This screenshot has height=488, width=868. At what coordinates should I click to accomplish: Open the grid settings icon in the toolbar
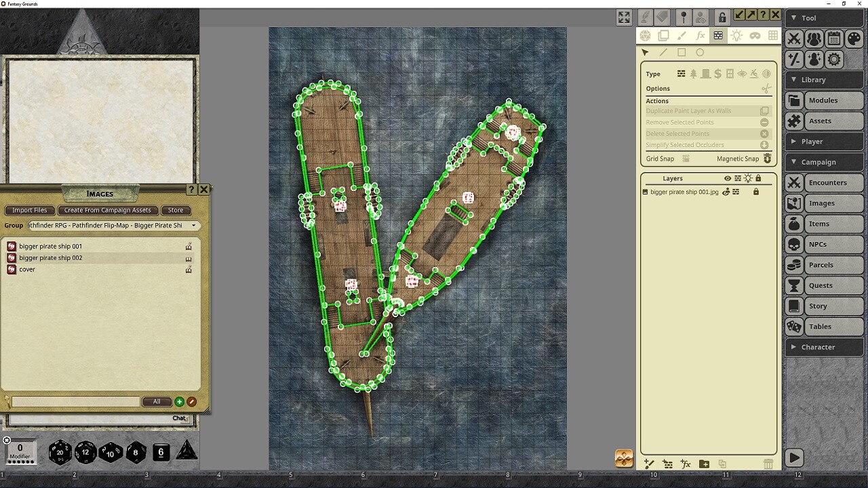(x=773, y=35)
